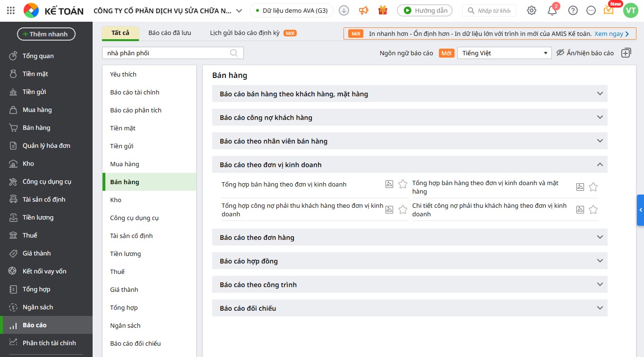Image resolution: width=644 pixels, height=357 pixels.
Task: Click the download arrow icon in header
Action: pos(344,10)
